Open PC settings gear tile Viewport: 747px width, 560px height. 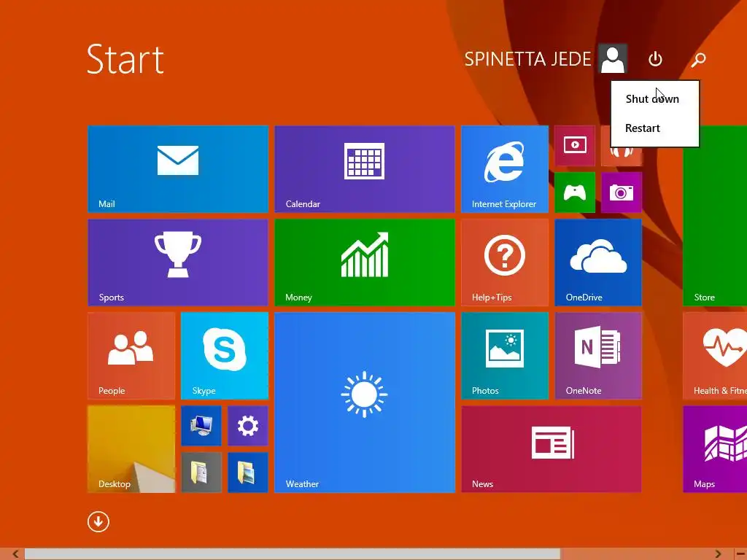(248, 426)
